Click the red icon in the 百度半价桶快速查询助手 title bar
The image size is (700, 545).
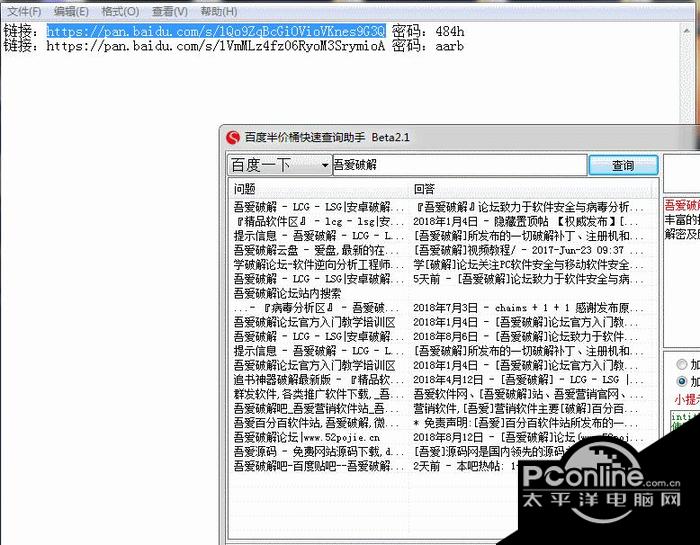[233, 137]
